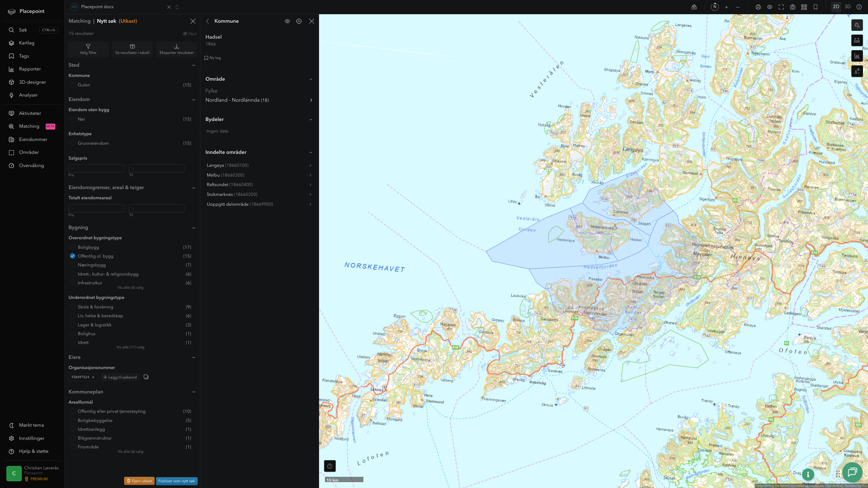
Task: Click Eksporter resultater
Action: 177,49
